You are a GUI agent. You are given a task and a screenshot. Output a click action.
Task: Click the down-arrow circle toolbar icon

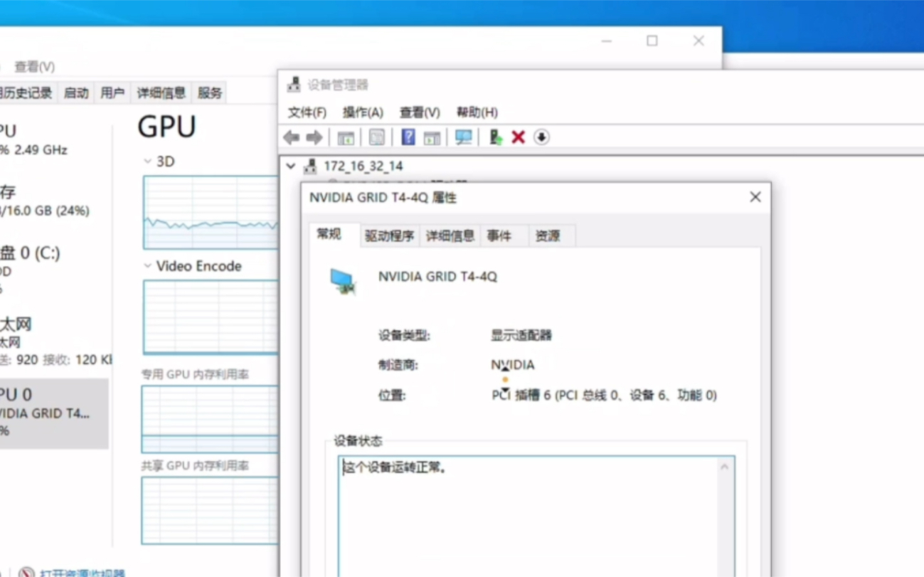click(x=541, y=137)
